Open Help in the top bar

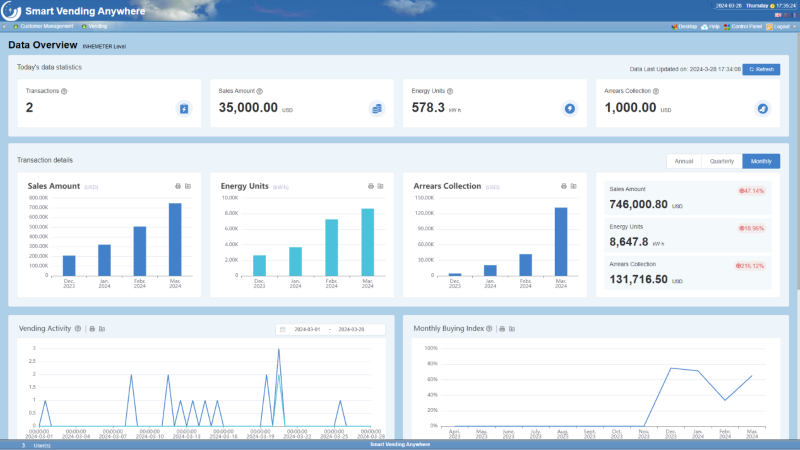pos(710,27)
